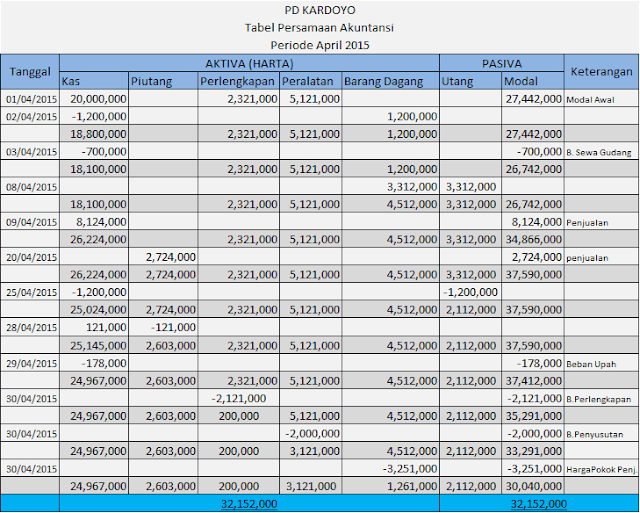
Task: Select the Peralatan column header
Action: (x=311, y=81)
